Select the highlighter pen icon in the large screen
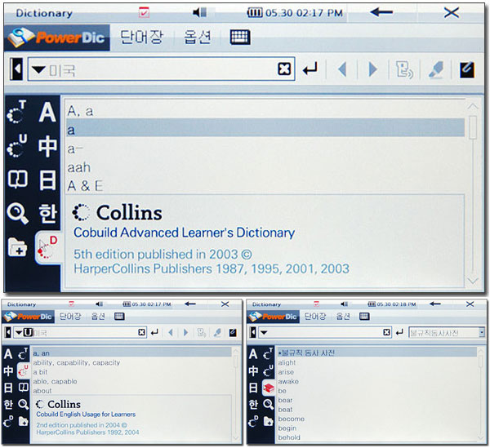Viewport: 490px width, 448px height. click(436, 69)
